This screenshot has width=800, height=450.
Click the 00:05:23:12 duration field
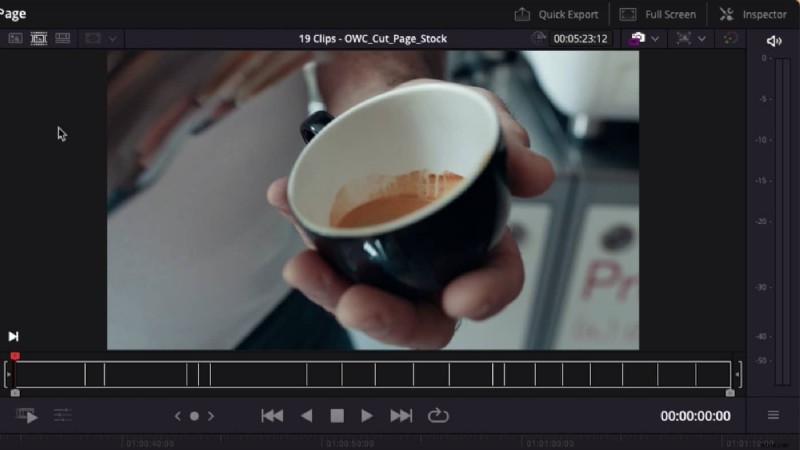click(x=580, y=39)
